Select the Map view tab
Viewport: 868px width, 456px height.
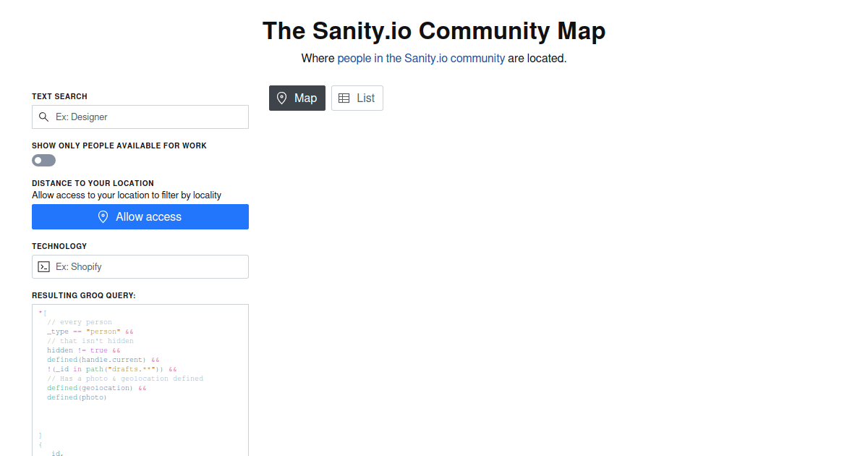(297, 98)
